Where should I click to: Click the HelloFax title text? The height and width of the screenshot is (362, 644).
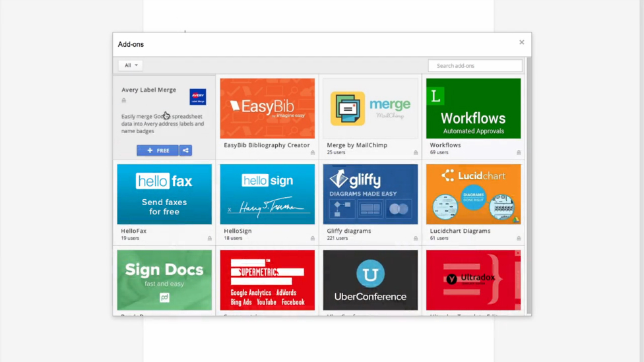coord(133,231)
